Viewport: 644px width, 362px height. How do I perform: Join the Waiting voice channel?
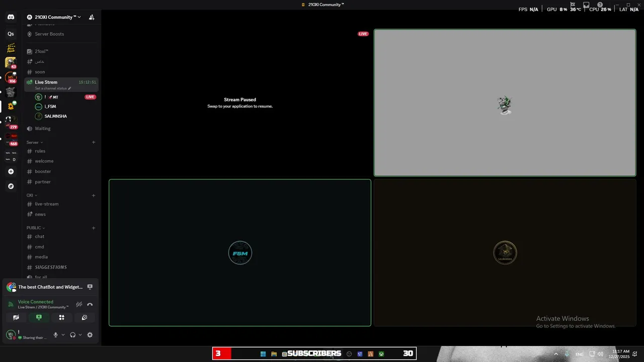61,129
